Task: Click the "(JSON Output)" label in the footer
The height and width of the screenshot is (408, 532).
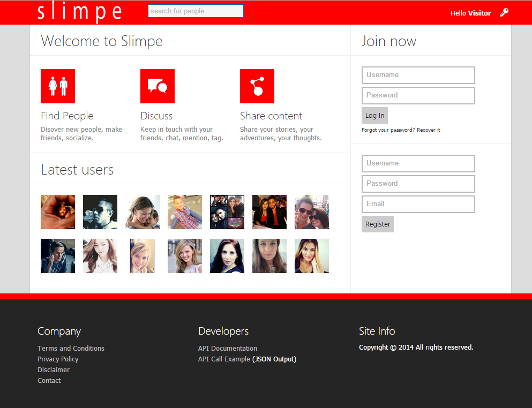Action: pyautogui.click(x=274, y=359)
